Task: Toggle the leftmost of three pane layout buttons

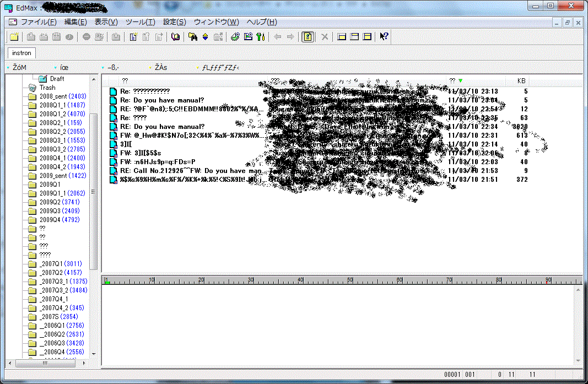Action: pyautogui.click(x=342, y=37)
